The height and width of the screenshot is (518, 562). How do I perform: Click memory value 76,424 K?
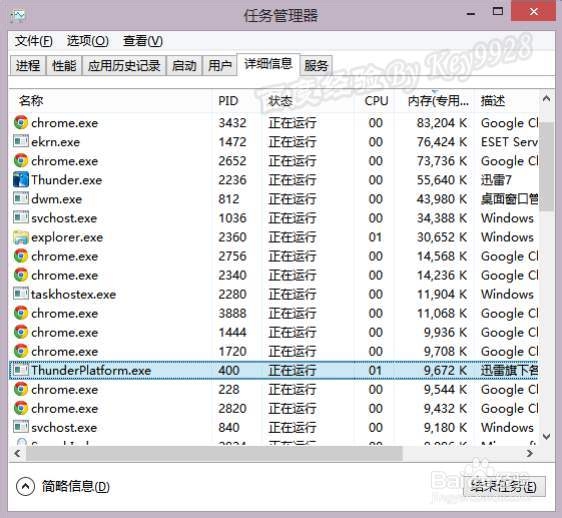tap(442, 142)
